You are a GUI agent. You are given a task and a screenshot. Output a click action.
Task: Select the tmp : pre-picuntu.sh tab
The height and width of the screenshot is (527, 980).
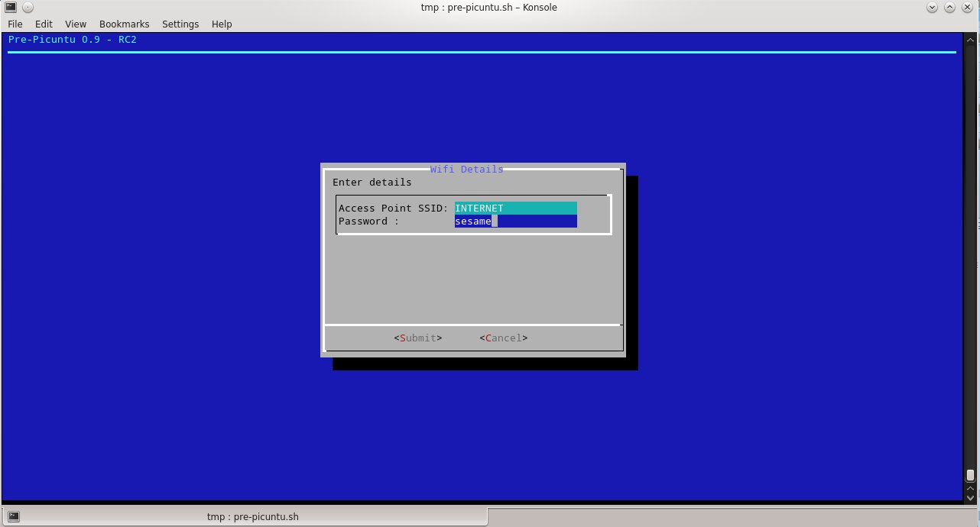252,516
